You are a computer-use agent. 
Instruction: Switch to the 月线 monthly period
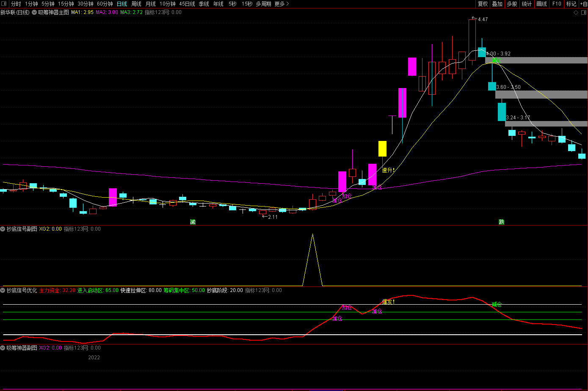pos(150,4)
